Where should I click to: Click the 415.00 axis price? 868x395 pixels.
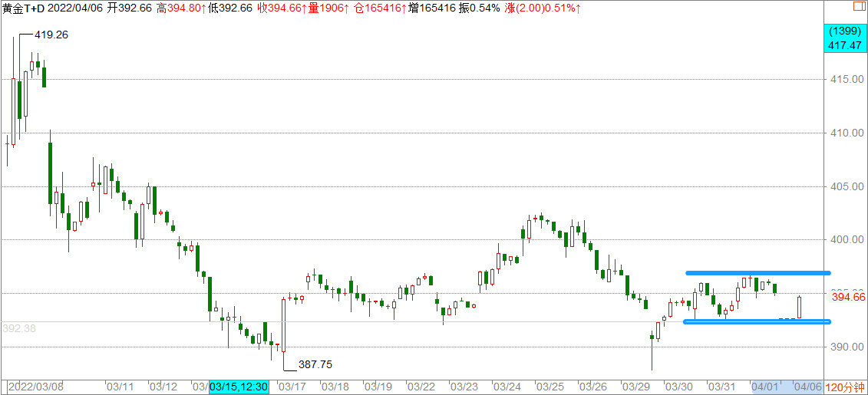pyautogui.click(x=846, y=81)
